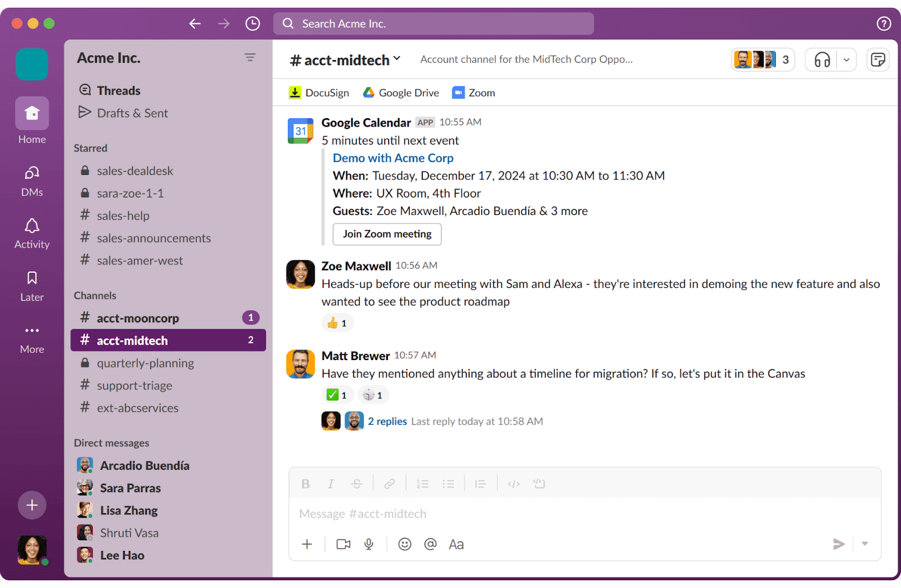This screenshot has height=588, width=901.
Task: Record an audio clip with the microphone
Action: pos(369,544)
